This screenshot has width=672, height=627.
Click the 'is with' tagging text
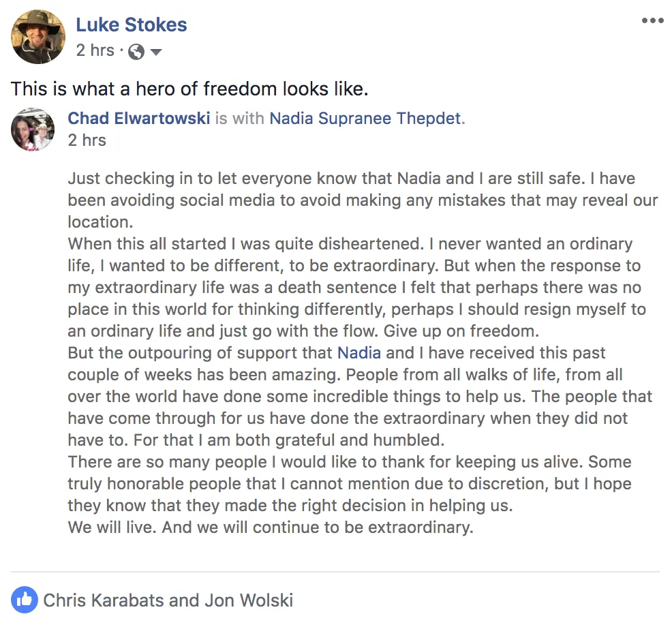coord(240,119)
